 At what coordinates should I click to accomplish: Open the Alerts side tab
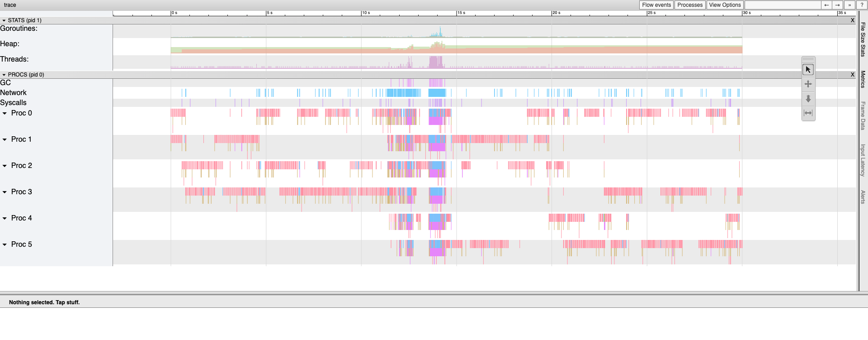pyautogui.click(x=863, y=197)
